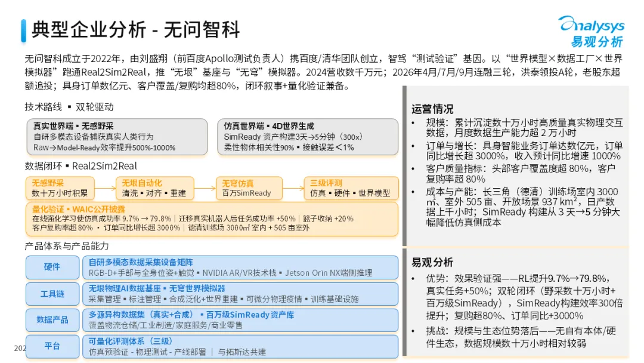Viewport: 644px width, 363px height.
Task: Click the 柔性物体相关性90% line
Action: coord(289,147)
